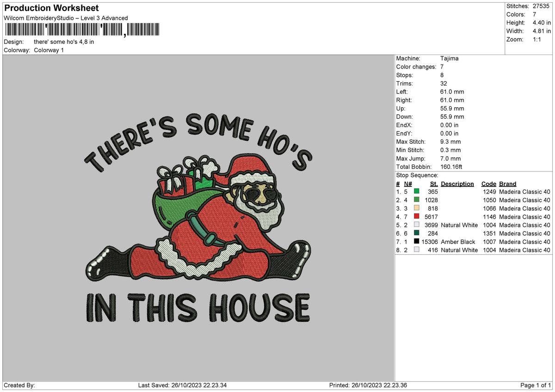
Task: Click the Color changes value 7
Action: [x=442, y=67]
